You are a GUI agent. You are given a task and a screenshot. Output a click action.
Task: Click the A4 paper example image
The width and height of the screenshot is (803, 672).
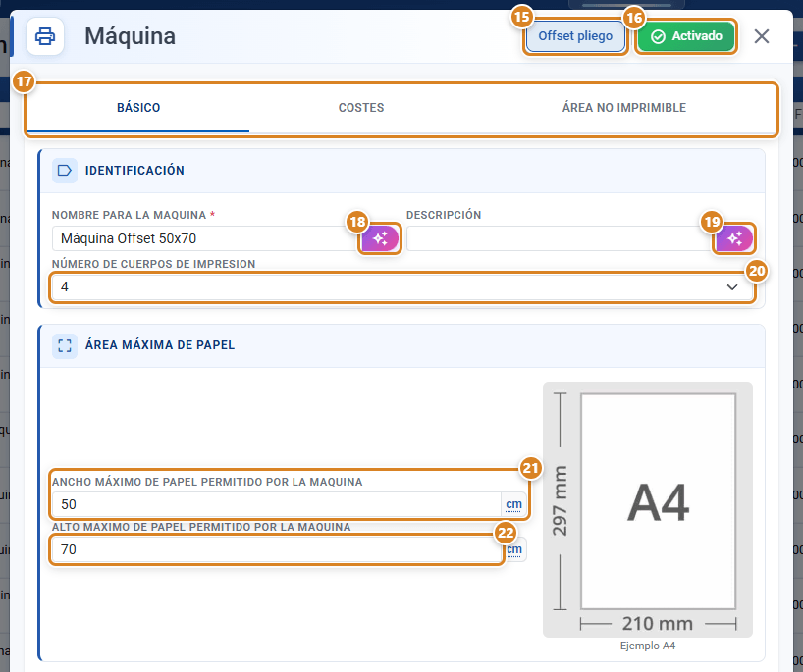click(x=647, y=509)
